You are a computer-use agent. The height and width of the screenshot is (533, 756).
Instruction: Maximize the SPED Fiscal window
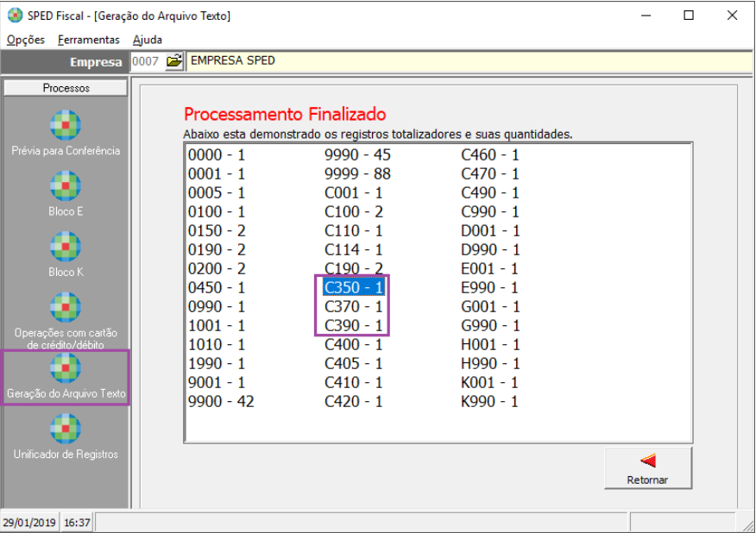tap(689, 16)
